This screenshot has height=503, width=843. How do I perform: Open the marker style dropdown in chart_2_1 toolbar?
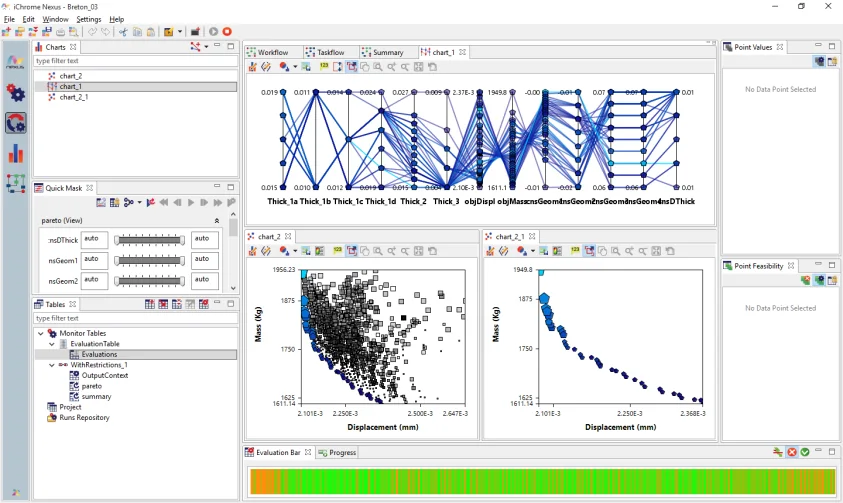click(x=533, y=251)
